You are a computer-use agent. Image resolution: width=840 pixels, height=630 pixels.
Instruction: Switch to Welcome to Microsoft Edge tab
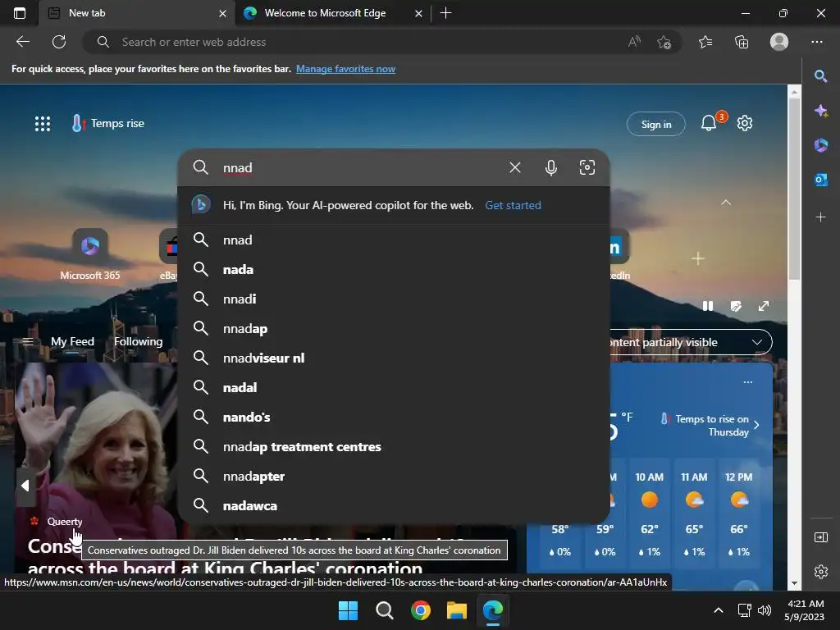tap(332, 13)
